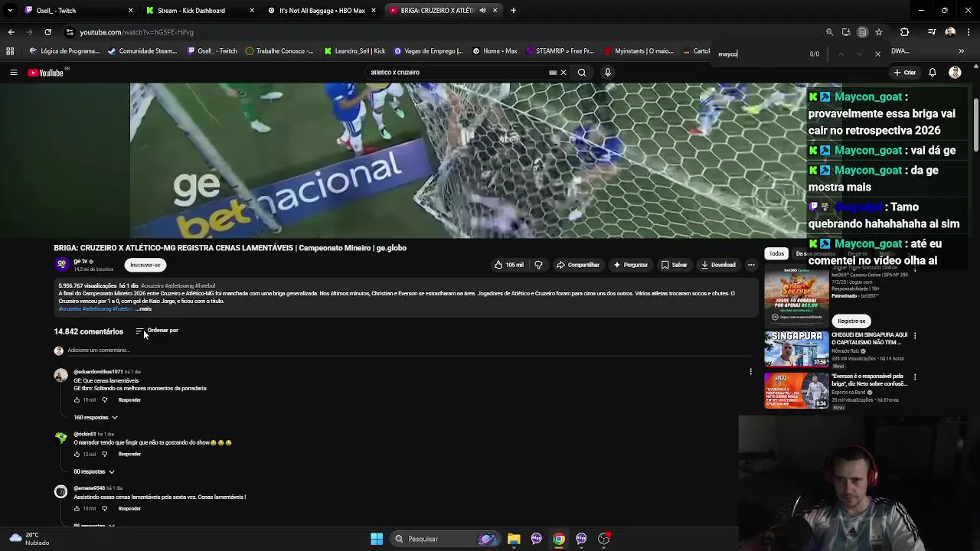980x551 pixels.
Task: Open options for the Singapura video suggestion
Action: [x=914, y=335]
